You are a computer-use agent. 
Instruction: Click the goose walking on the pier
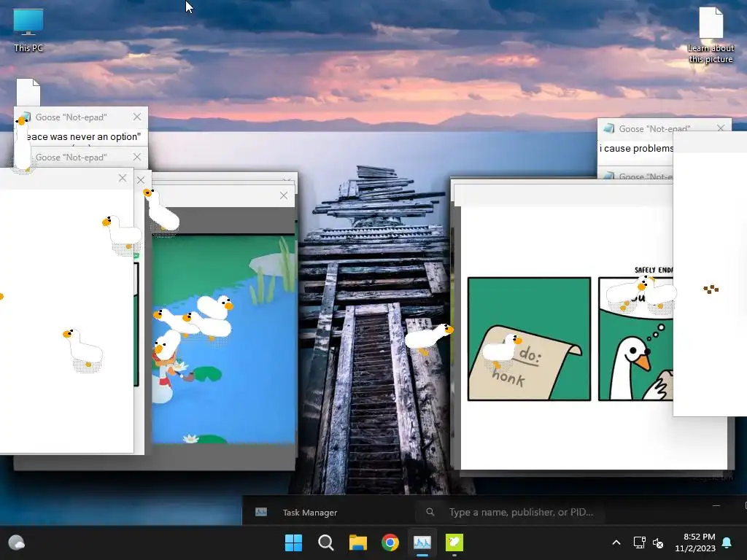(x=429, y=338)
